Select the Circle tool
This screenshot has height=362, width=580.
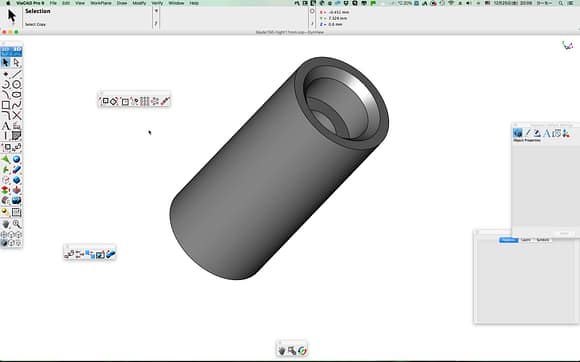pos(16,84)
